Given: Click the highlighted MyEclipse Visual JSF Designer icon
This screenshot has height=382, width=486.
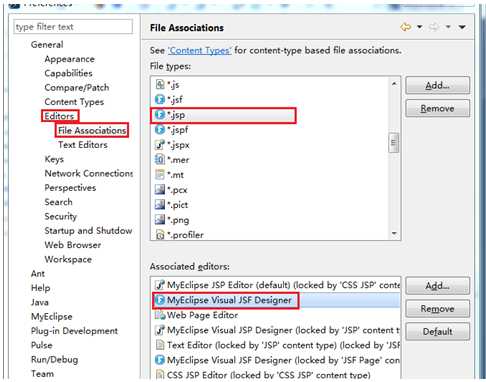Looking at the screenshot, I should point(160,300).
